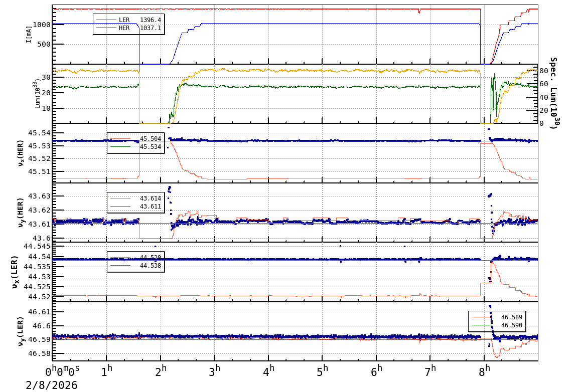Click the νy(LER) axis label
The image size is (579, 392).
pyautogui.click(x=20, y=331)
